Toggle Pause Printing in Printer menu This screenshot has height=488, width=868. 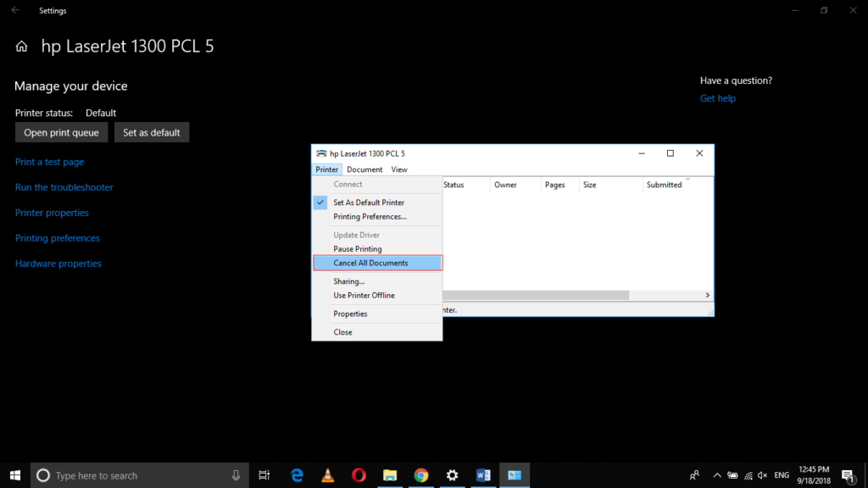tap(357, 249)
